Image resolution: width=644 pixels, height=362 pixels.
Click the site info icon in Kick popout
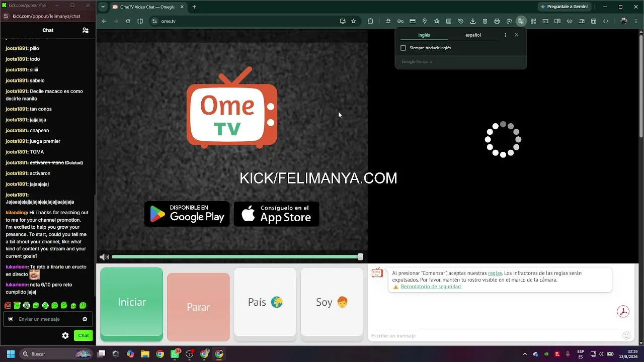click(6, 16)
